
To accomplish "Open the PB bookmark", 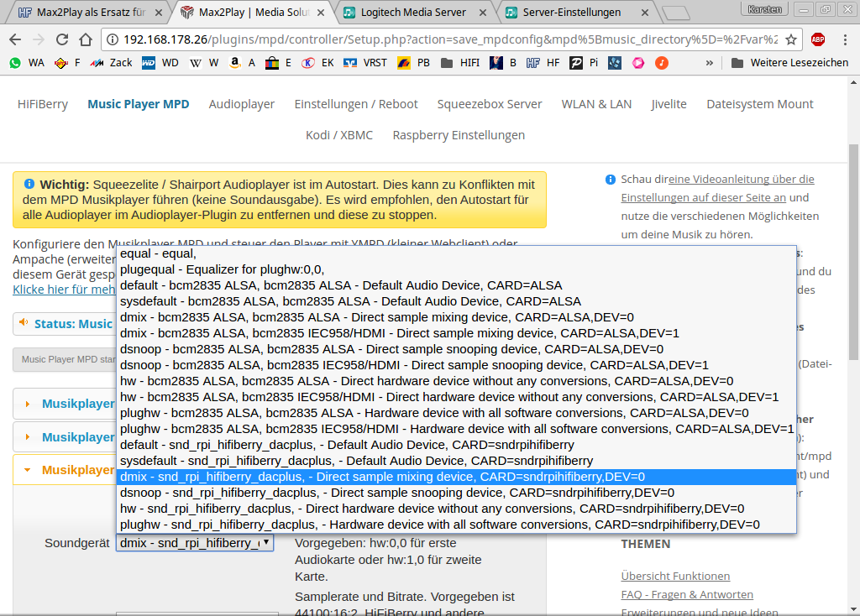I will tap(413, 63).
